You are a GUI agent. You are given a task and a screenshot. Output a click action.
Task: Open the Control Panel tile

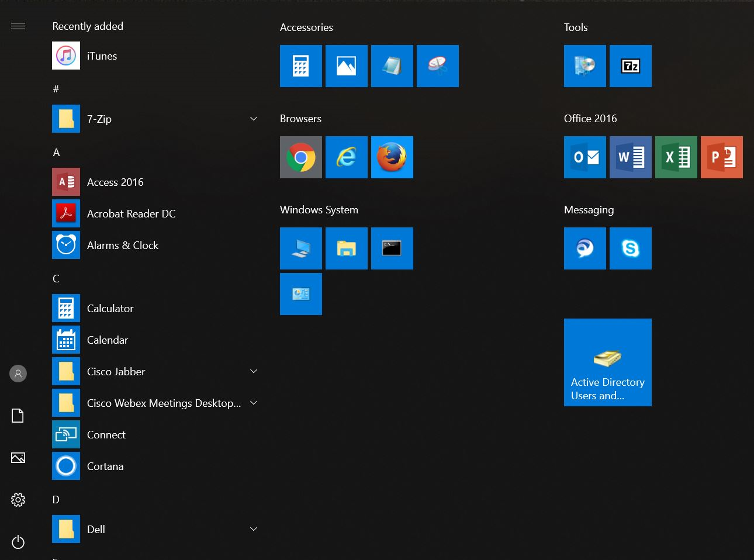(301, 294)
